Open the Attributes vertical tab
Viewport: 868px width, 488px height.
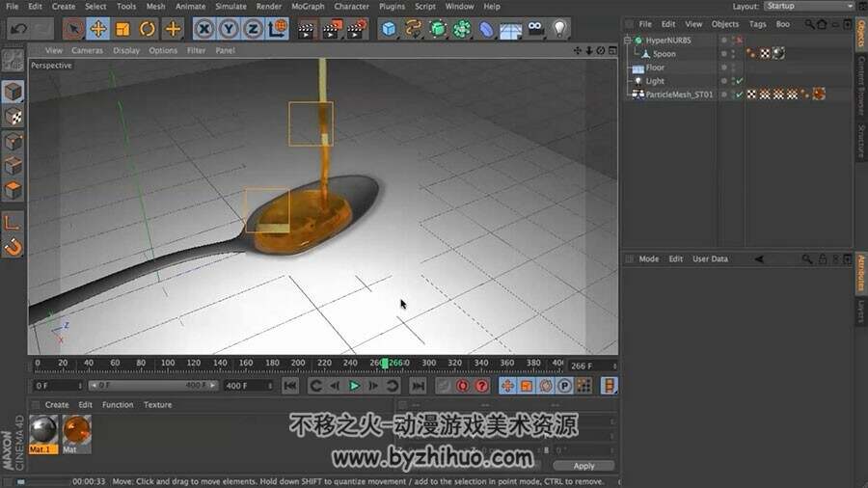861,272
